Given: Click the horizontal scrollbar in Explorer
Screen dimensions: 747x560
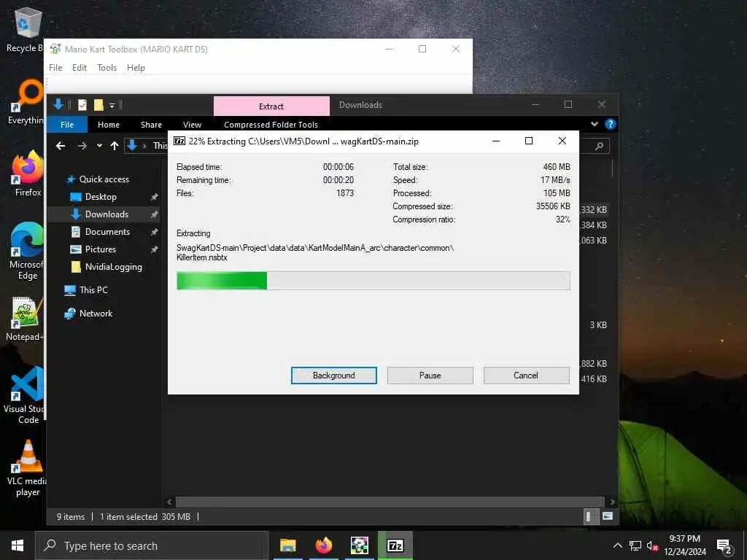Looking at the screenshot, I should click(x=390, y=502).
